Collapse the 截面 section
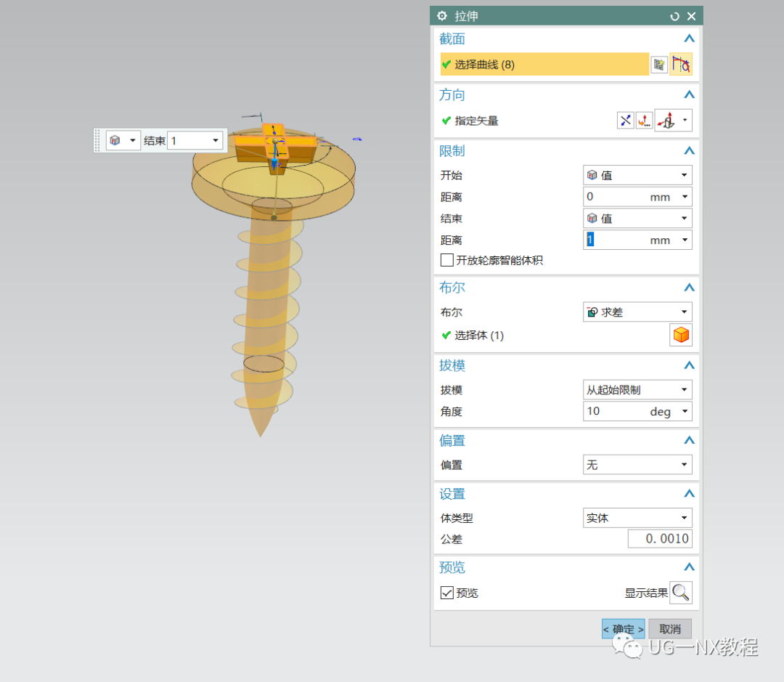The height and width of the screenshot is (682, 784). point(689,38)
